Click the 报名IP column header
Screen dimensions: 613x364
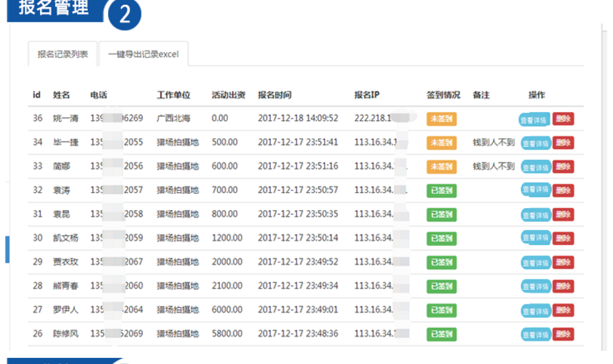[x=367, y=95]
